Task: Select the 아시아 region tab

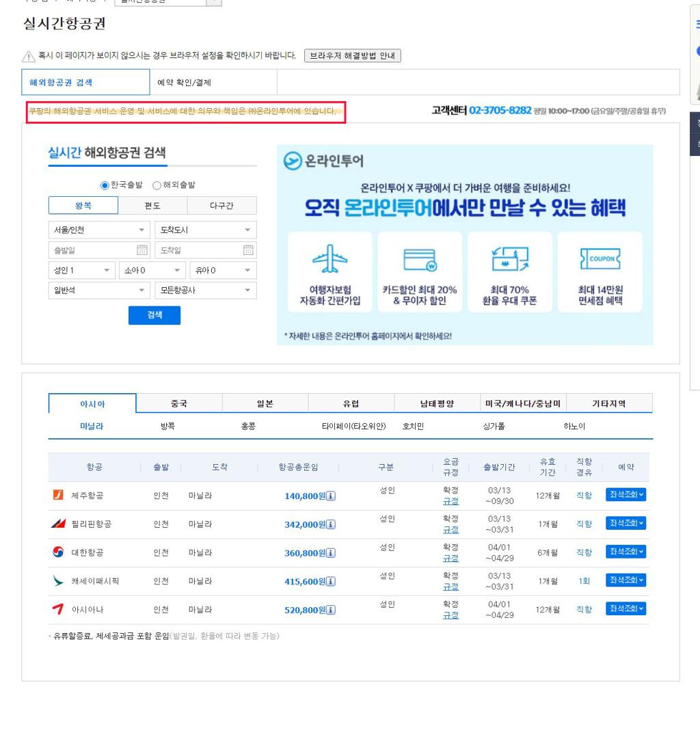Action: coord(92,404)
